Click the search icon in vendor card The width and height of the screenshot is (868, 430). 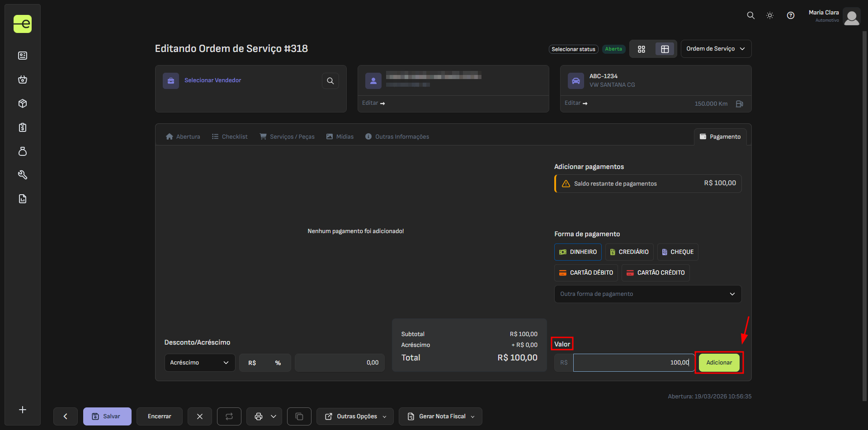[330, 81]
